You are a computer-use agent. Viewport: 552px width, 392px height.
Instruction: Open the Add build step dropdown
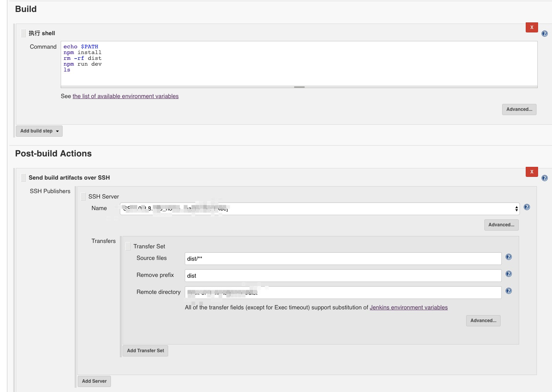point(39,131)
